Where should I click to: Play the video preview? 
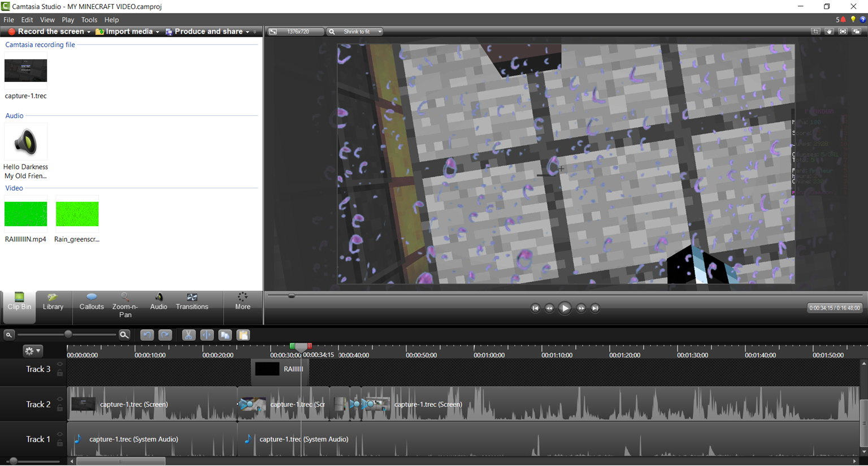point(565,308)
